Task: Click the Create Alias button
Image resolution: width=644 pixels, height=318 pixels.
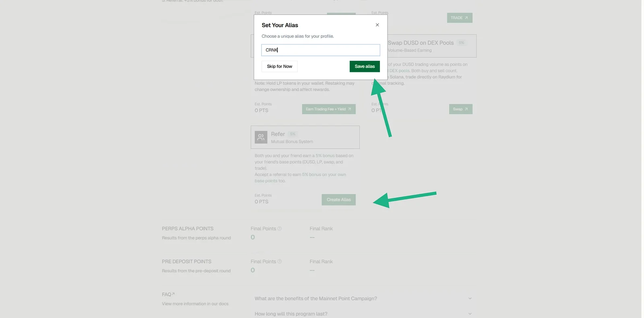Action: [339, 200]
